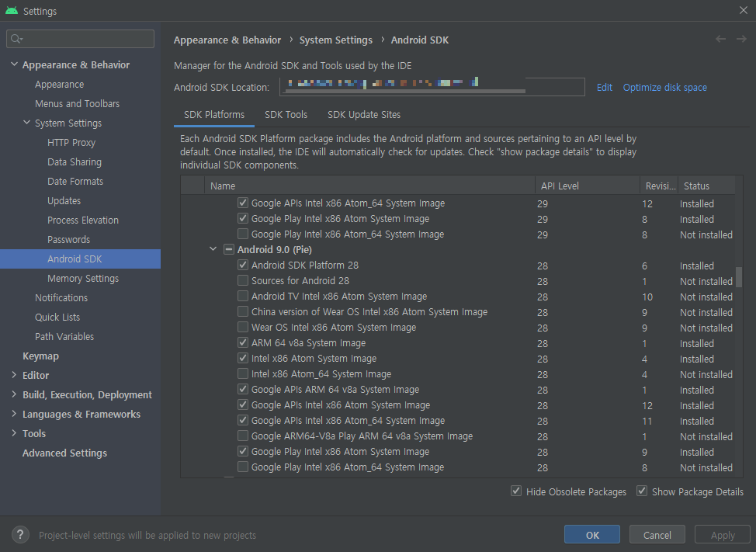Click the Android Studio logo icon
Image resolution: width=756 pixels, height=552 pixels.
(12, 10)
